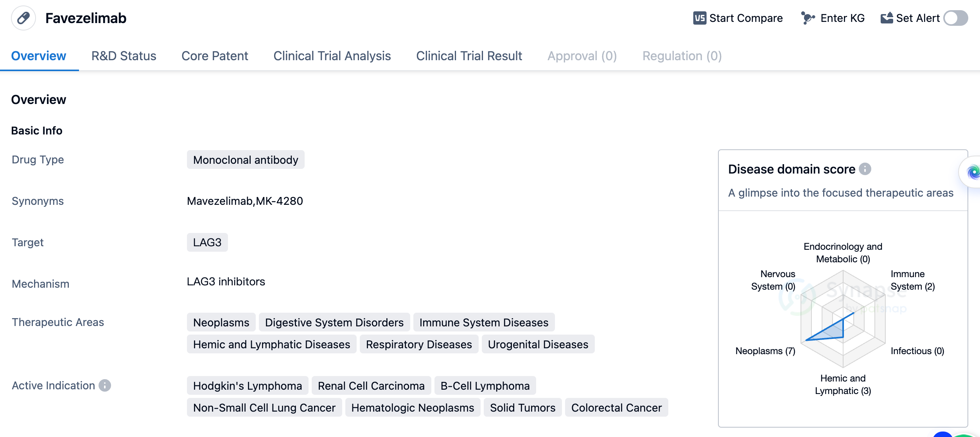The image size is (980, 437).
Task: Click the blue radar chart polygon
Action: point(831,331)
